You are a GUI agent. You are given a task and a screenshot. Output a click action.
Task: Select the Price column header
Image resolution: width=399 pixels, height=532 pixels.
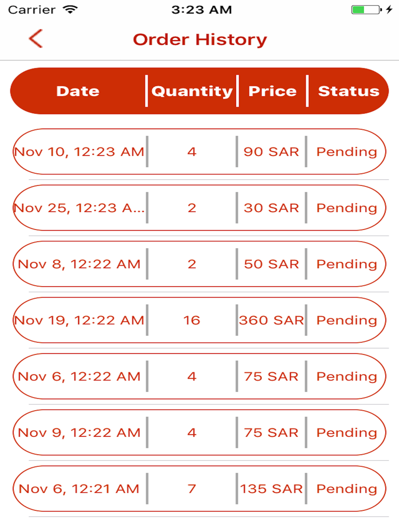tap(273, 91)
